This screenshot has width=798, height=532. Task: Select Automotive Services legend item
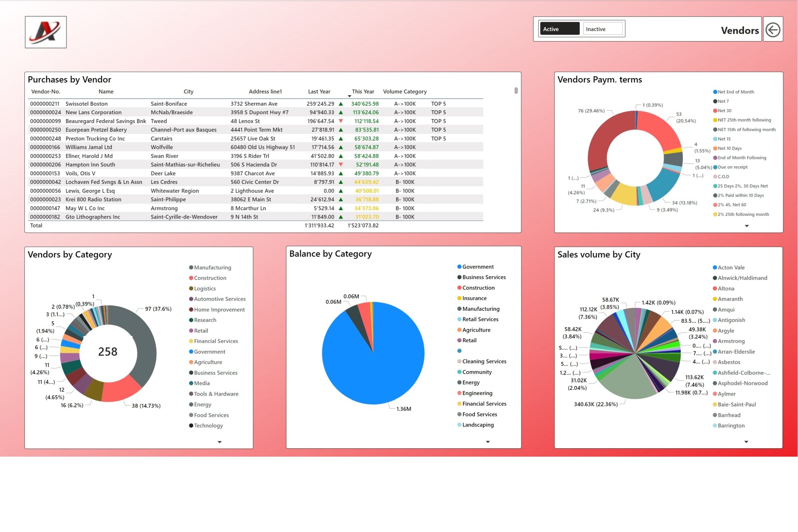217,299
